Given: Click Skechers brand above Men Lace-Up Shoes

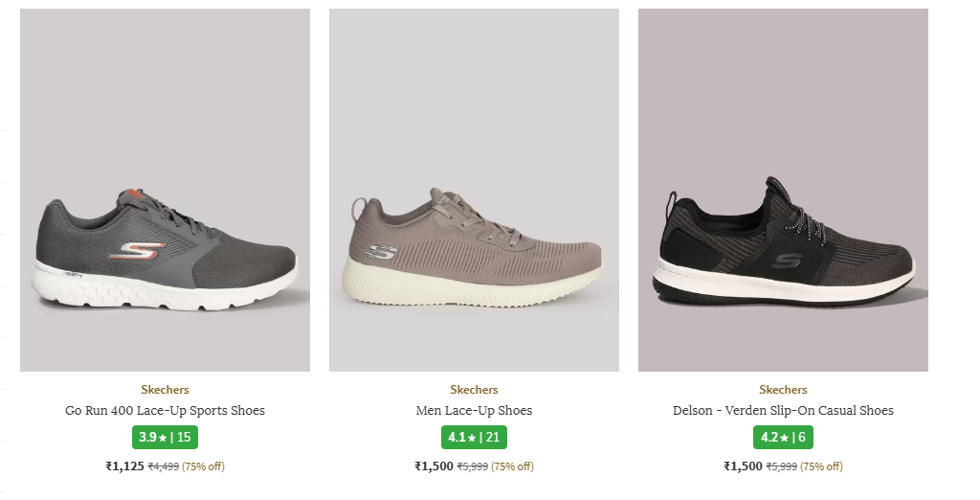Looking at the screenshot, I should click(x=474, y=390).
